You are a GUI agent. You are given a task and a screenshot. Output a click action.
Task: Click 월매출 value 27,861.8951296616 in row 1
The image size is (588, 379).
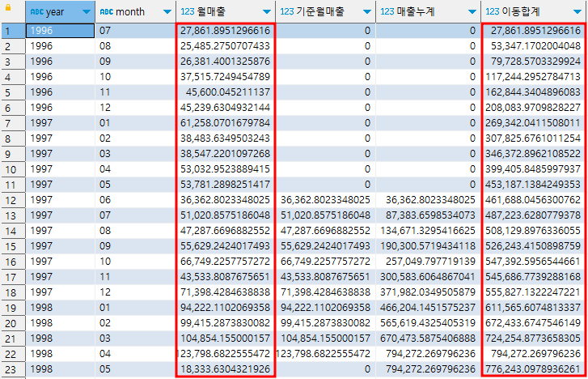(x=225, y=31)
